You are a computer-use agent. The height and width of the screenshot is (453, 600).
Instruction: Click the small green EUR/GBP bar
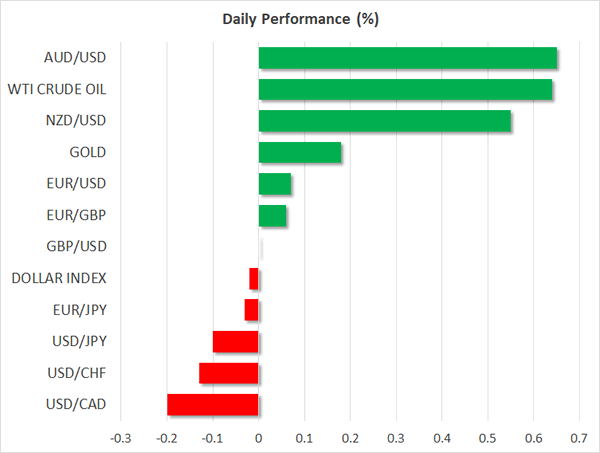pos(272,215)
